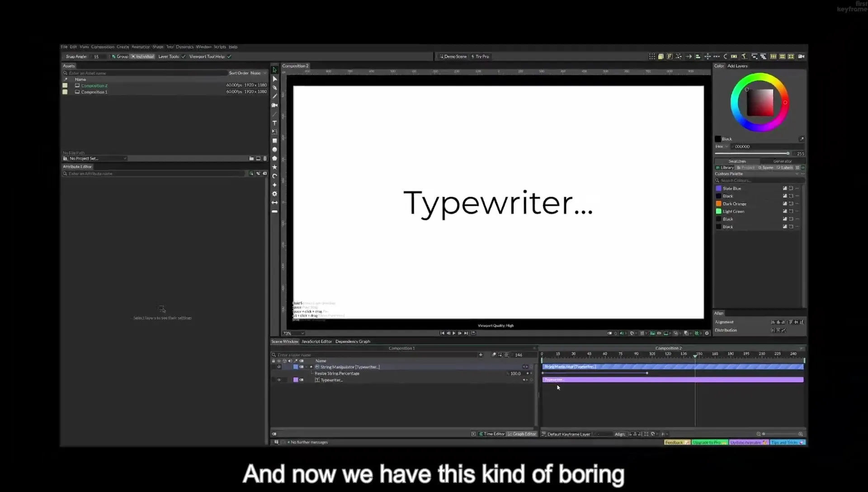
Task: Open the Animation menu
Action: [141, 47]
